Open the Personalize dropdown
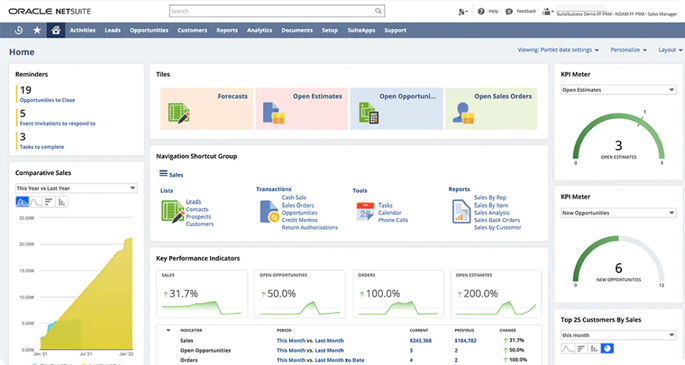This screenshot has height=365, width=685. point(628,50)
